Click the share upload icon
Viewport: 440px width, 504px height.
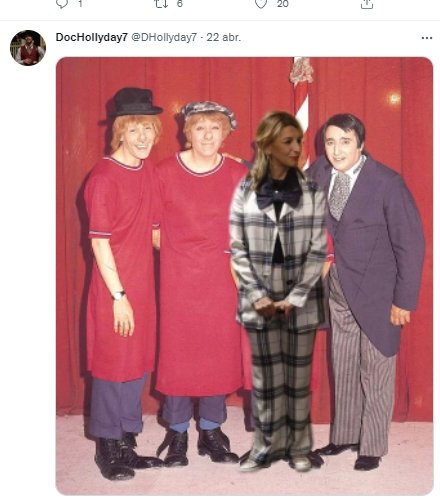(367, 3)
